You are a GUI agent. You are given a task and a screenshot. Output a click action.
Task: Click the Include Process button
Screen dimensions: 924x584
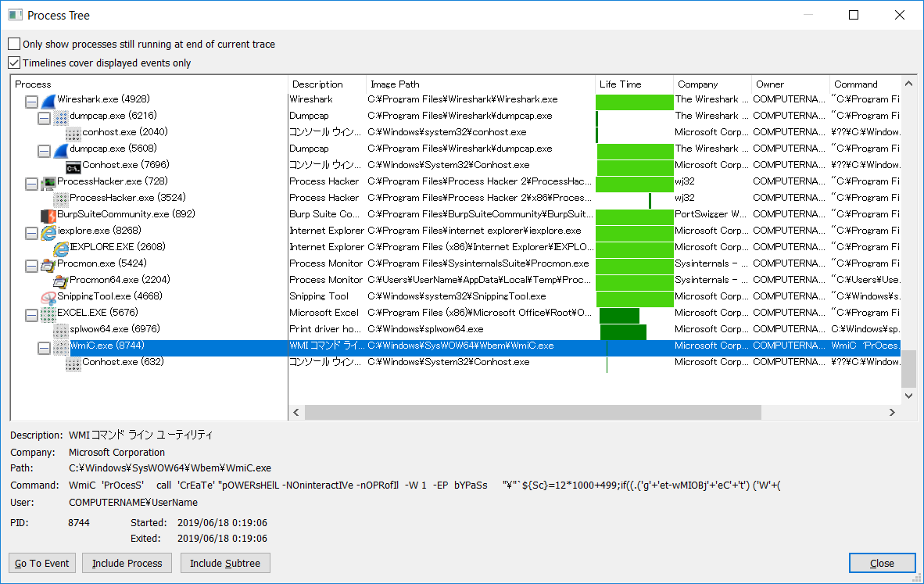pos(127,564)
